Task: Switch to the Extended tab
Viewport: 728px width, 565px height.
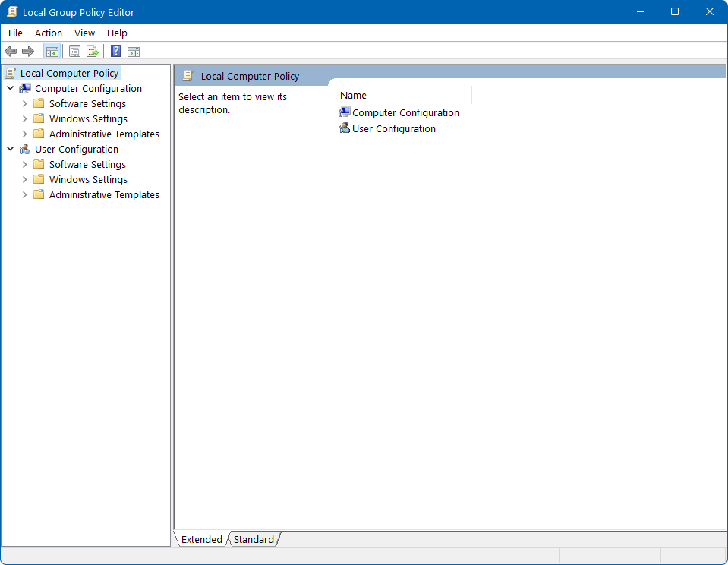Action: (x=201, y=539)
